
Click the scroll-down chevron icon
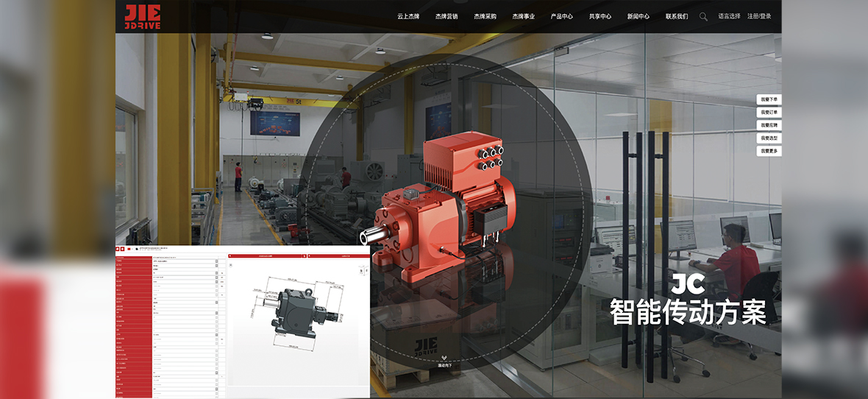click(445, 359)
